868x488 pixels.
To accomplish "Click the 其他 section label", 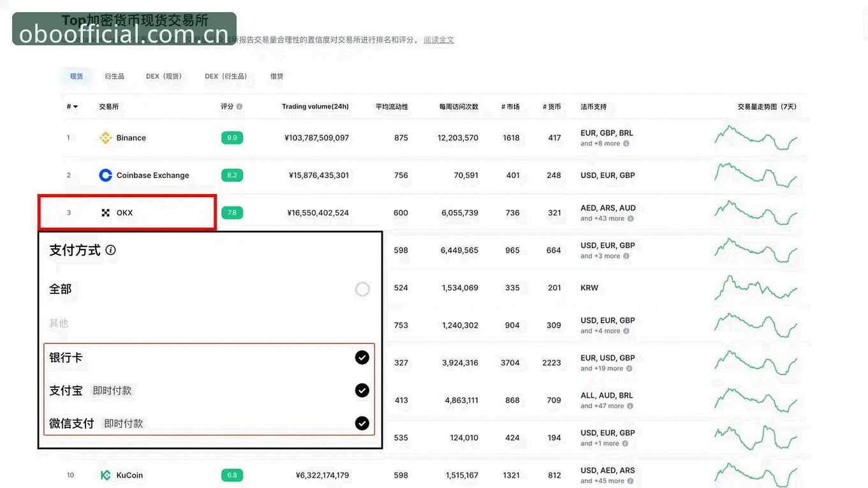I will coord(59,323).
